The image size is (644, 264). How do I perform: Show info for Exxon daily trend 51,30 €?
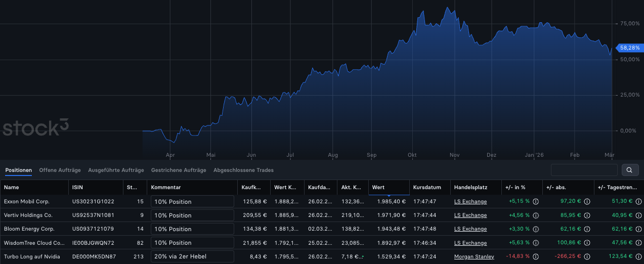pos(638,201)
